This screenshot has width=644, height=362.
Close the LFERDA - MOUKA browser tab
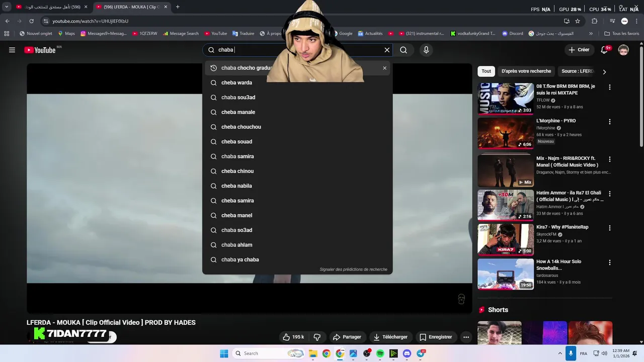pos(166,7)
